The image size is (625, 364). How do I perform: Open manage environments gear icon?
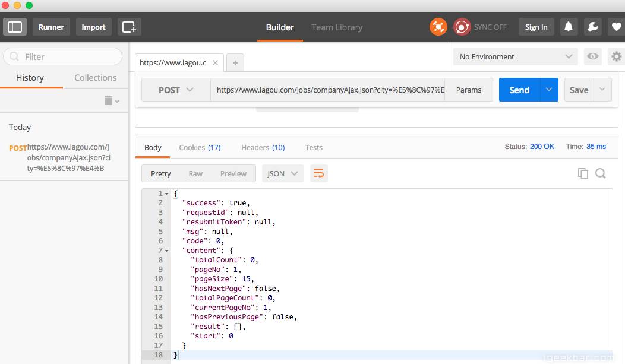[616, 56]
